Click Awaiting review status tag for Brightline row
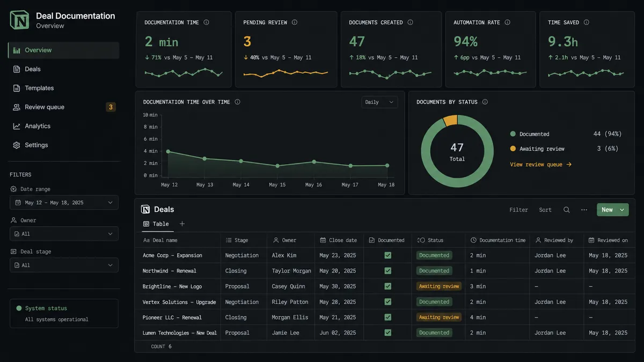The width and height of the screenshot is (644, 362). [439, 286]
